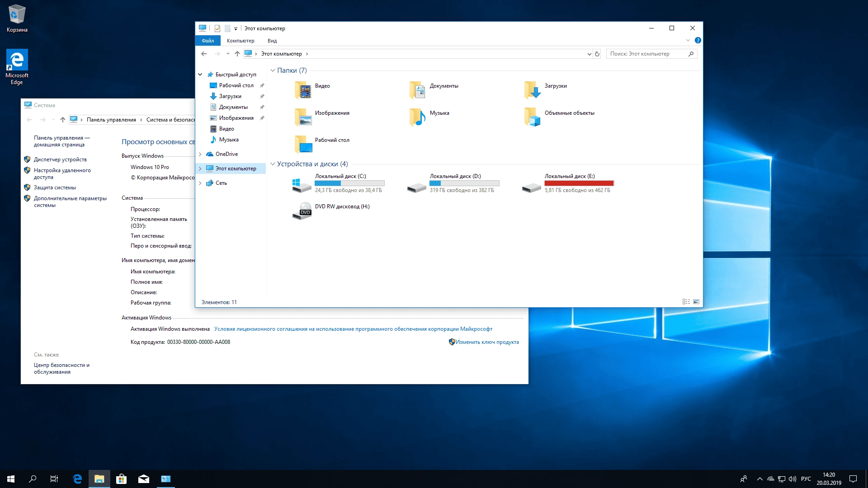868x488 pixels.
Task: Collapse the Папки (7) group
Action: 273,70
